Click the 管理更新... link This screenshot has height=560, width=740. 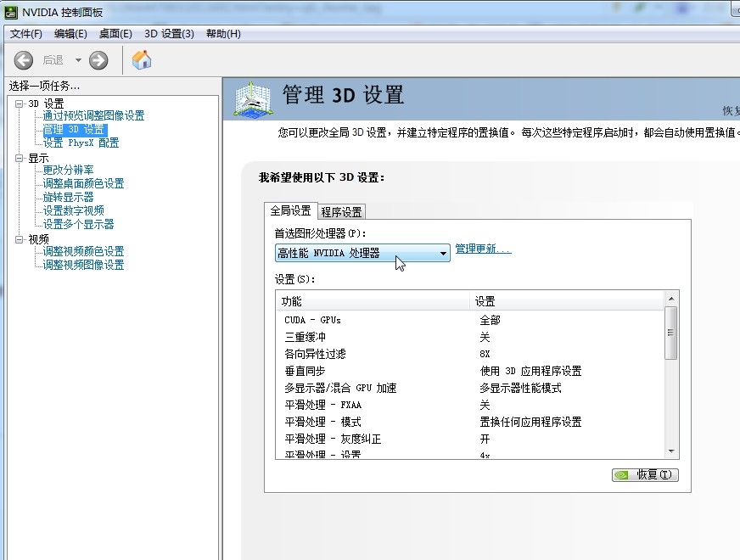point(483,249)
